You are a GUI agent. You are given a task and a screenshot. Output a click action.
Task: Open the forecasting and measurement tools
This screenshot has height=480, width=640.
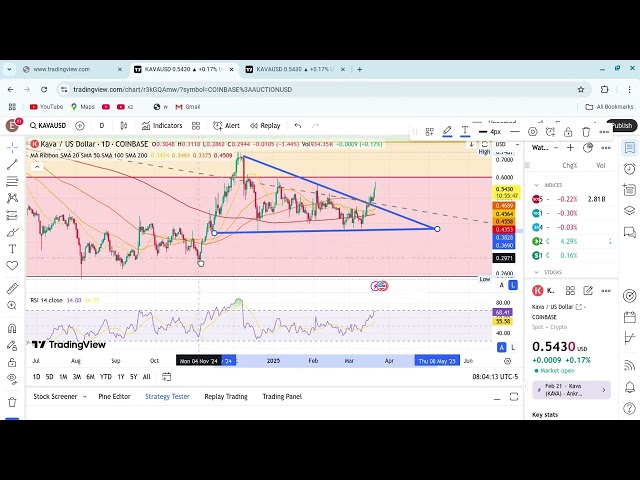(x=12, y=215)
